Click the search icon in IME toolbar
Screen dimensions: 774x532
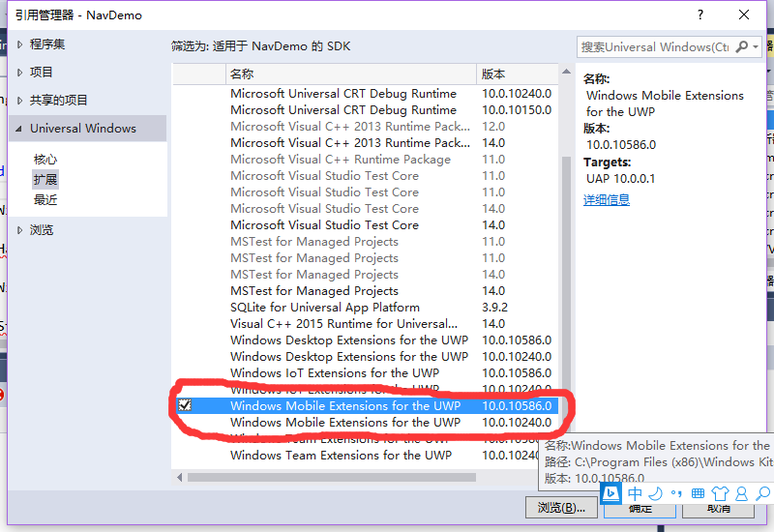click(x=762, y=493)
